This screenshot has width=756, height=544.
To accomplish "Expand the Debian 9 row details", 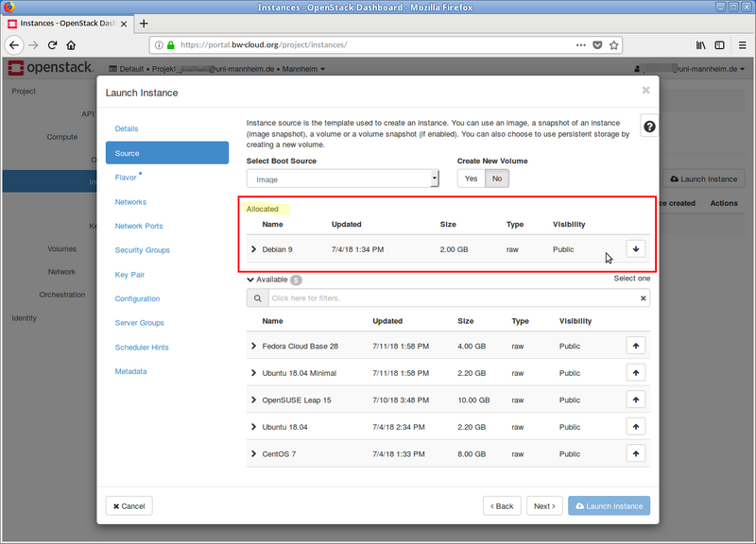I will coord(253,249).
